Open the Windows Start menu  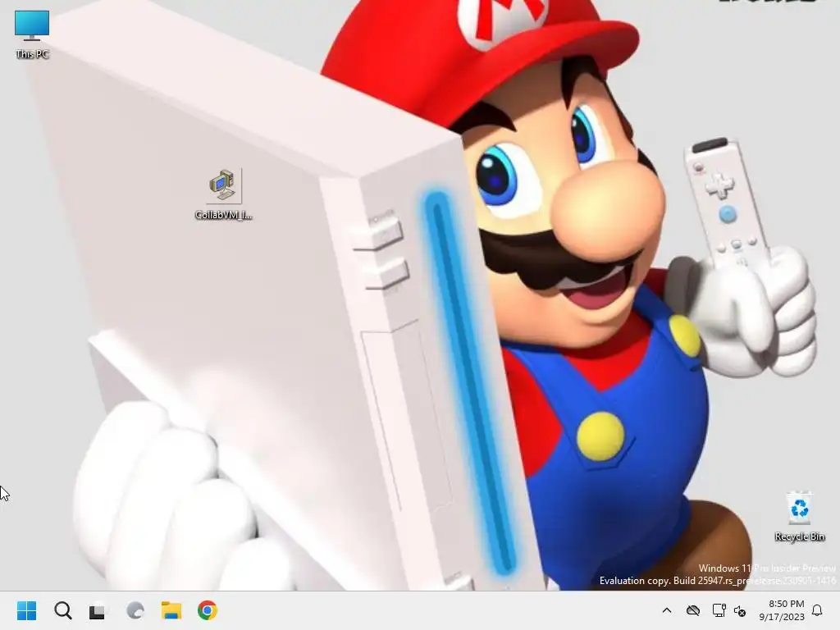click(x=27, y=610)
